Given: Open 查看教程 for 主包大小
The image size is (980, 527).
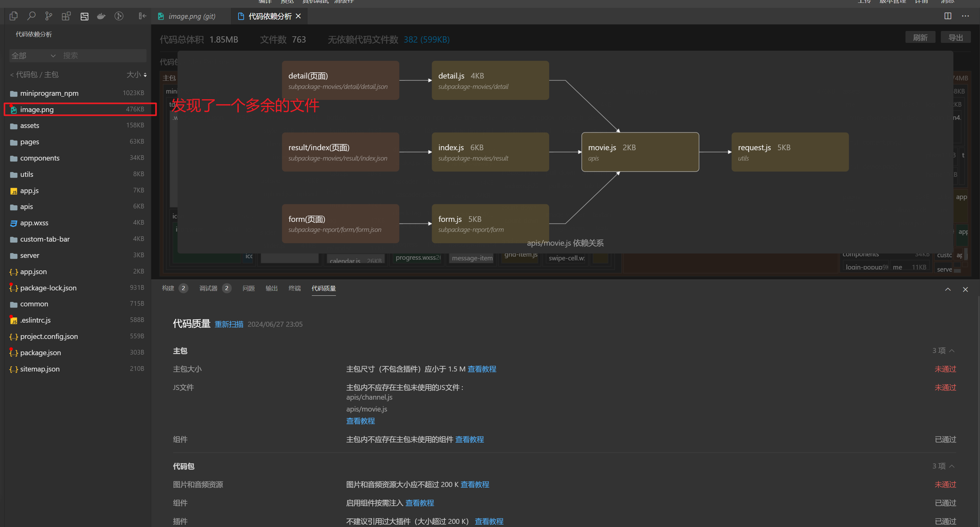Looking at the screenshot, I should pyautogui.click(x=482, y=369).
